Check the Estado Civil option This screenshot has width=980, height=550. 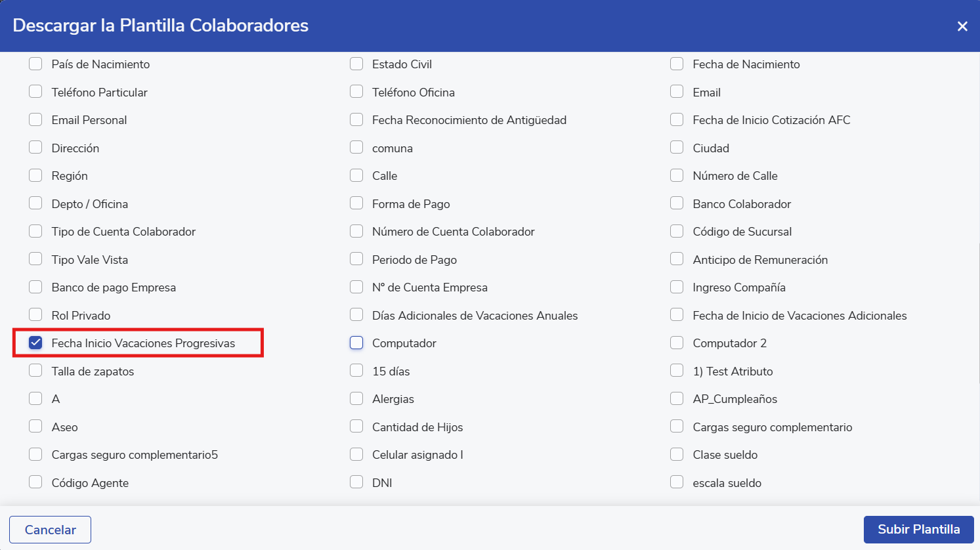[356, 64]
